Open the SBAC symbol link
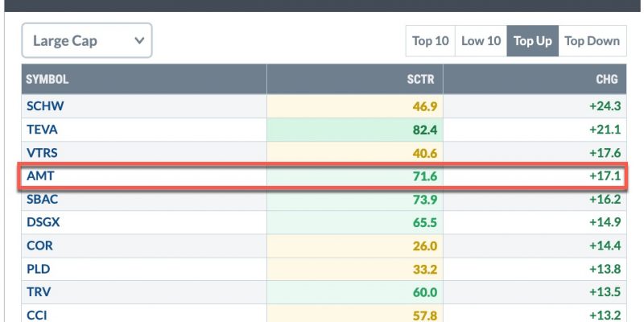 pos(43,199)
